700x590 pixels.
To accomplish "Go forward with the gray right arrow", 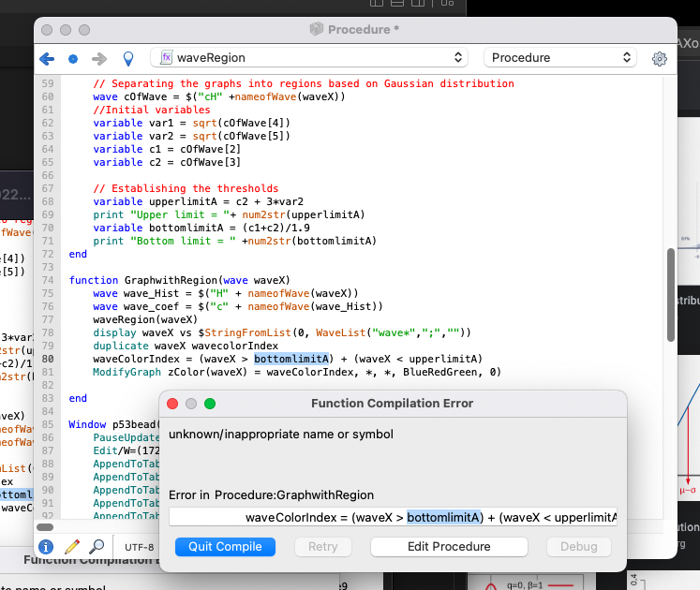I will point(99,58).
